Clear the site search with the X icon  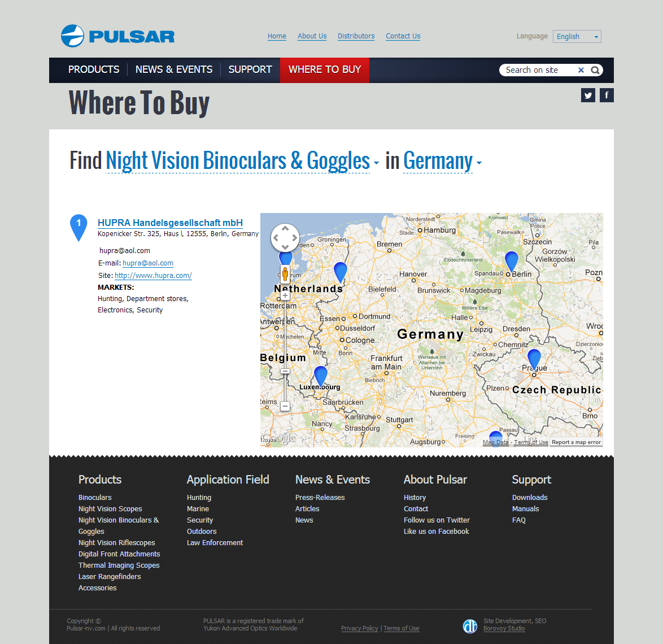coord(581,70)
